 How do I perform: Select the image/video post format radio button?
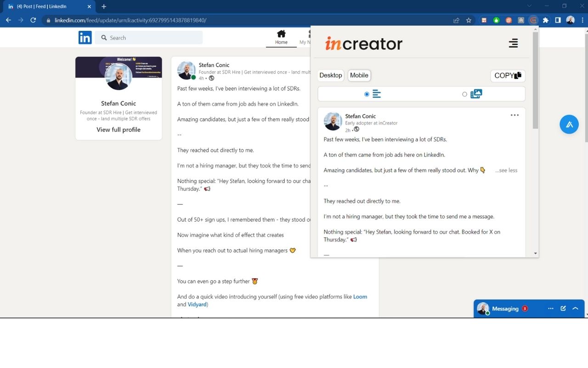(464, 94)
